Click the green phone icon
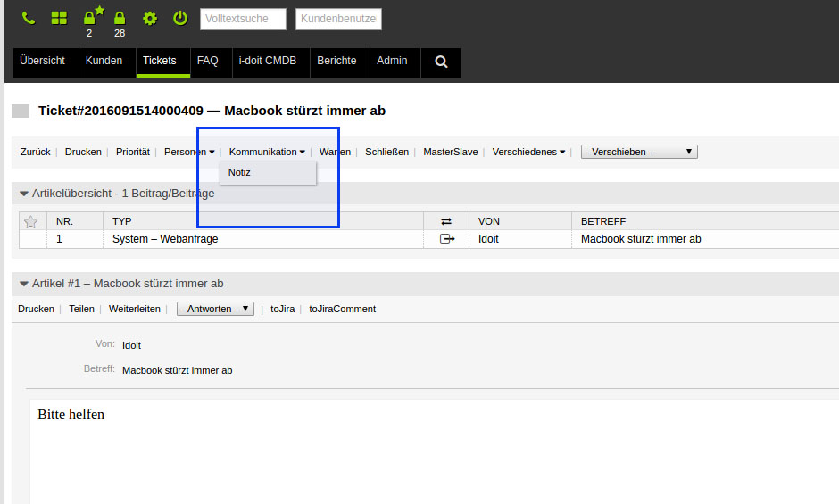Screen dimensions: 839x504 [29, 18]
